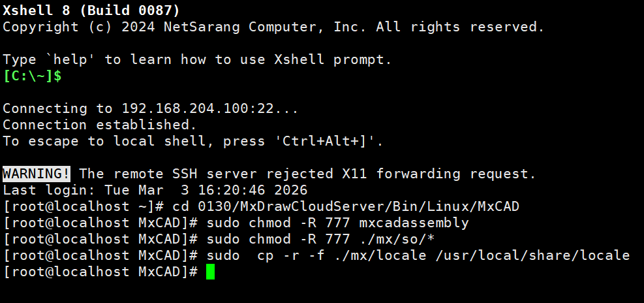
Task: Click the ./mx/locale source path
Action: coord(371,255)
